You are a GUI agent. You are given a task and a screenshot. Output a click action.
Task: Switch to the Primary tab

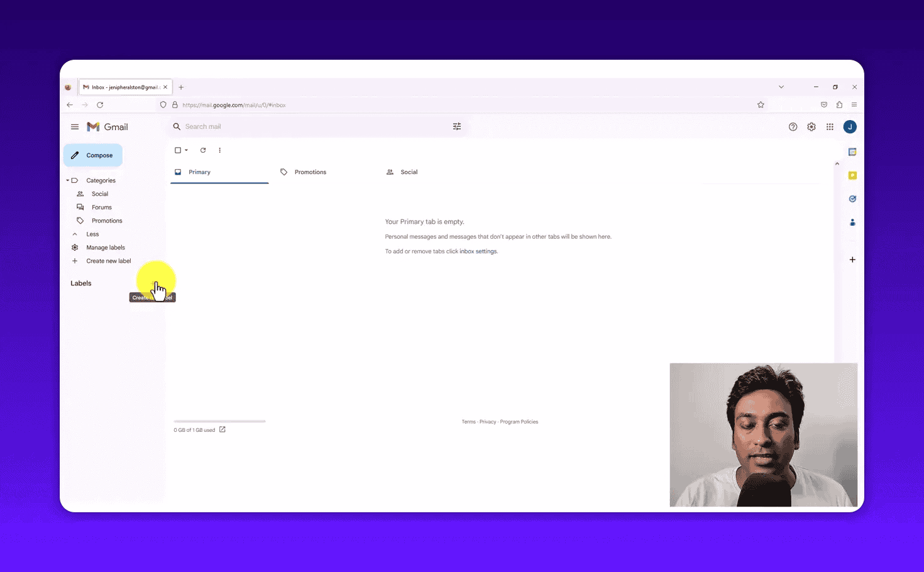click(x=219, y=172)
